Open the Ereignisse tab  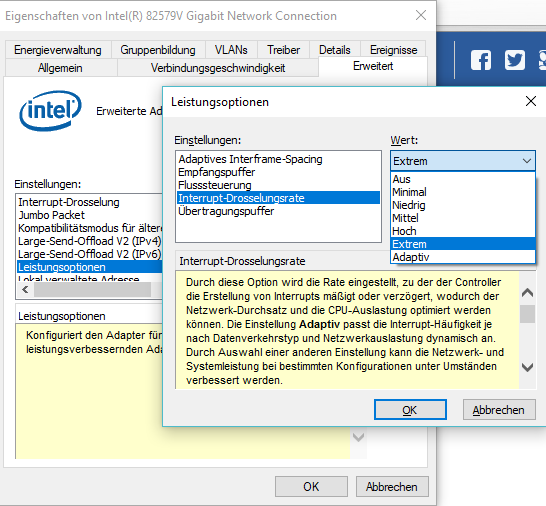[393, 50]
